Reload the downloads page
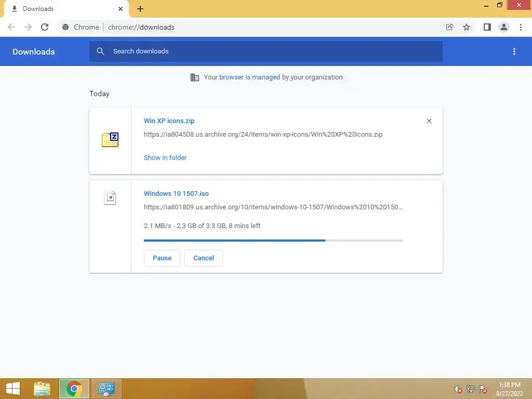 (45, 27)
